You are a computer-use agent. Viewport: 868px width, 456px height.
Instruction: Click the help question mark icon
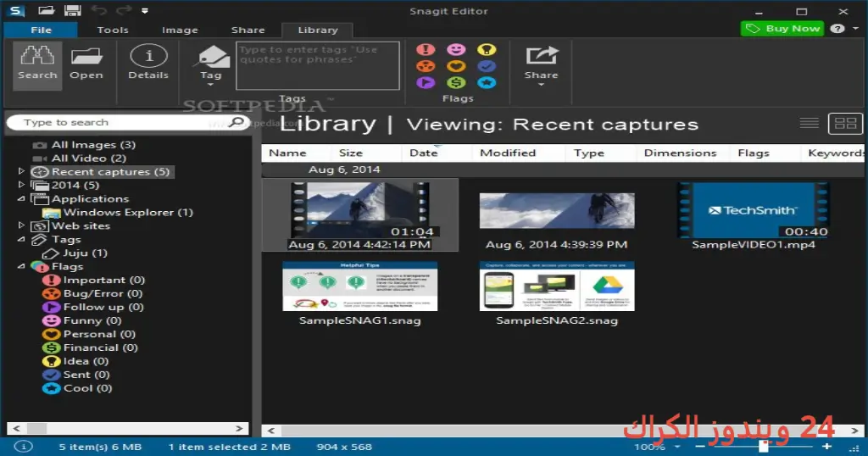837,28
